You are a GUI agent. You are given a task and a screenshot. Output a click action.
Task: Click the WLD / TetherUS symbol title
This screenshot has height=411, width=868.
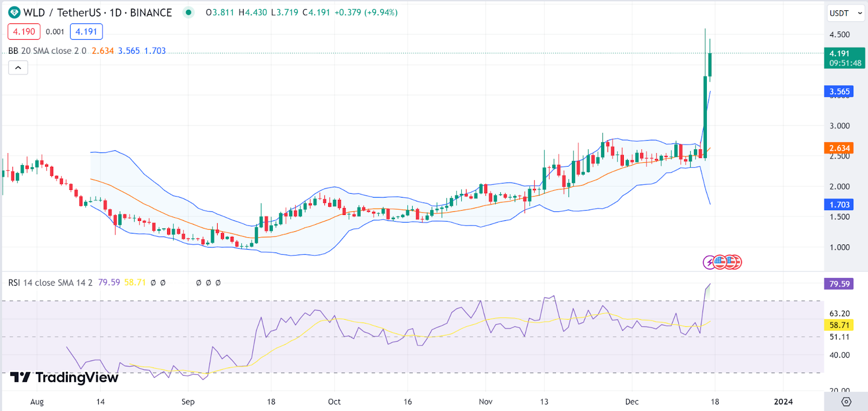tap(98, 12)
